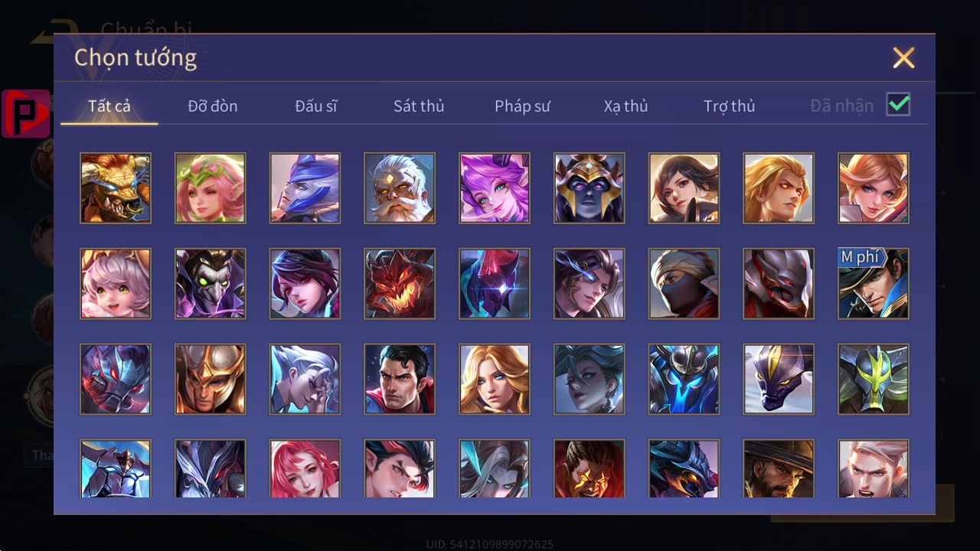Switch to the Xạ thủ tab
Screen dimensions: 980x551
(626, 106)
